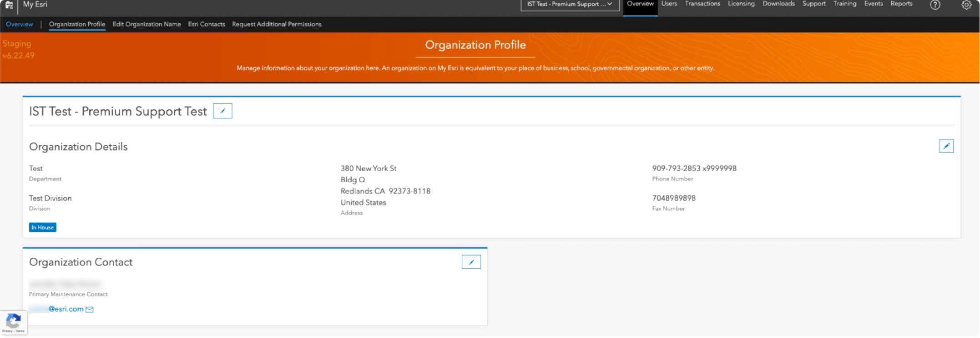Click the envelope icon beside the esri.com email
Image resolution: width=980 pixels, height=338 pixels.
click(x=90, y=310)
